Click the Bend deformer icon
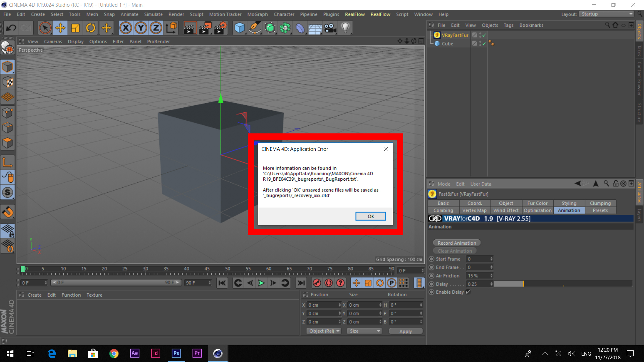The width and height of the screenshot is (644, 362). coord(300,28)
